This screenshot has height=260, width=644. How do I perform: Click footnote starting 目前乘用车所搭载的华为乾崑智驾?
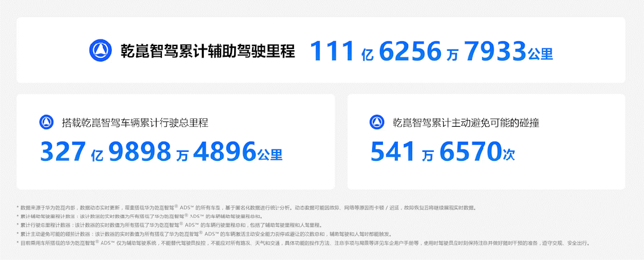(304, 243)
